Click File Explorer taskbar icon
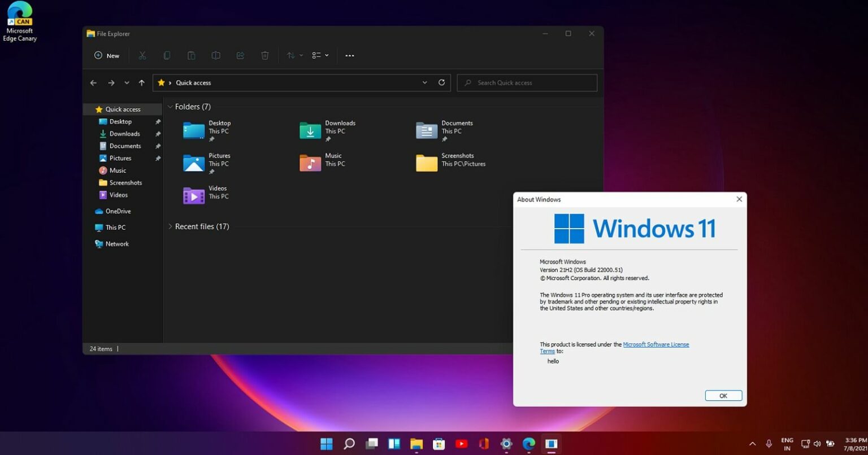The image size is (868, 455). pyautogui.click(x=416, y=444)
